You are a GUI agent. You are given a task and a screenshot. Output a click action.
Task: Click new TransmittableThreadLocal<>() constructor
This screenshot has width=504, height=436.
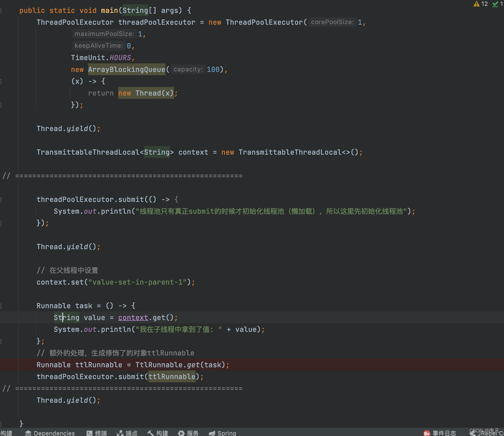click(290, 152)
